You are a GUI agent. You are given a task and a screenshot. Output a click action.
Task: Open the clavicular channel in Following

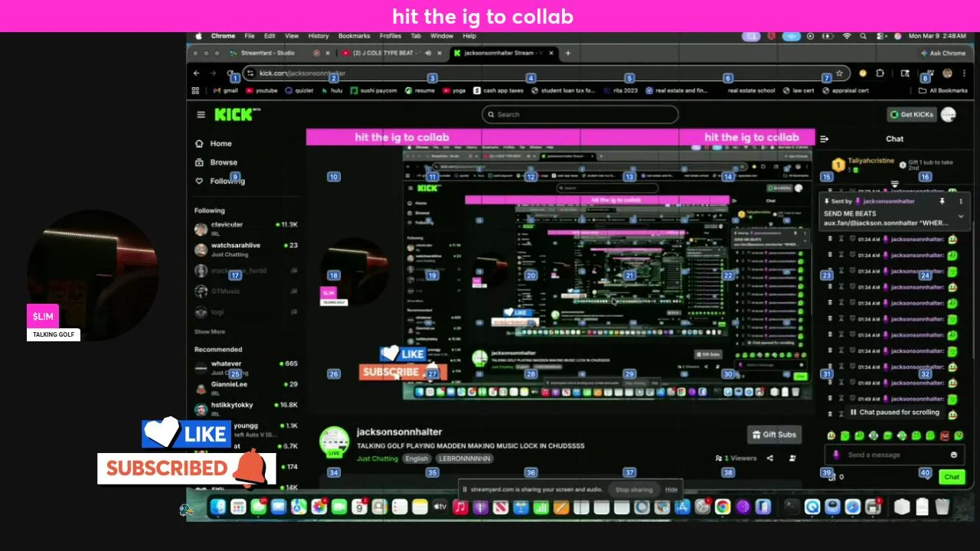[246, 228]
